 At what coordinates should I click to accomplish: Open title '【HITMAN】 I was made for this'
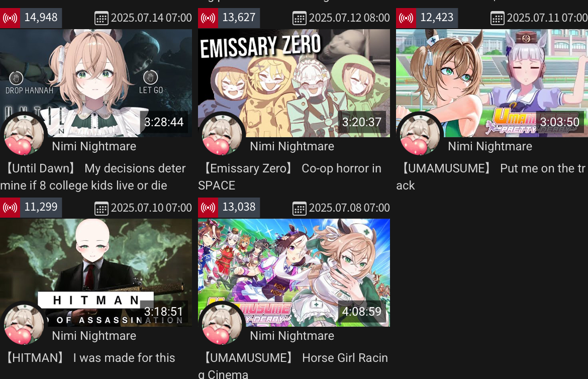pos(90,358)
